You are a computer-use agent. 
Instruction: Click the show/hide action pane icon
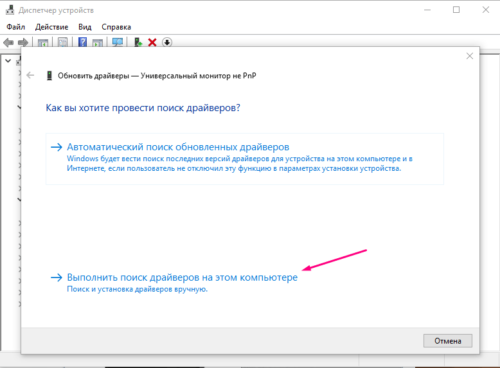pos(98,42)
